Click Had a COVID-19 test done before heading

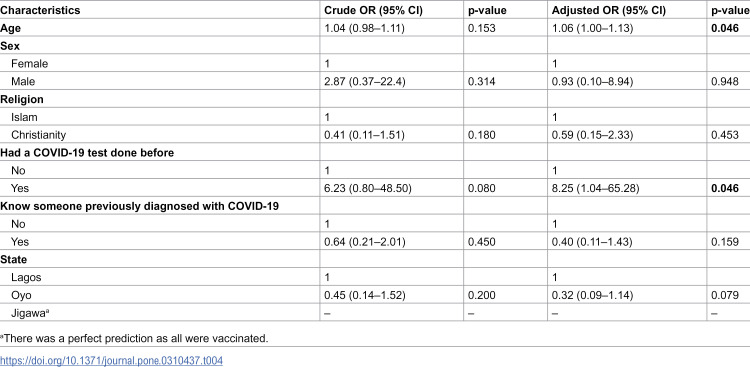point(87,153)
